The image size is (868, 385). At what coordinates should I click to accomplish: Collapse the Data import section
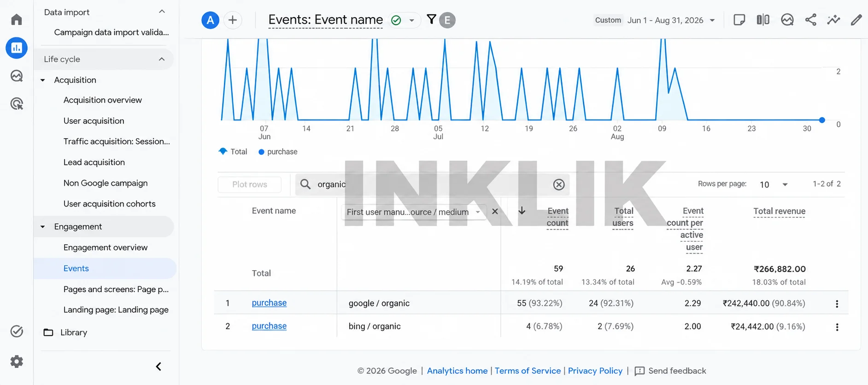click(x=162, y=12)
